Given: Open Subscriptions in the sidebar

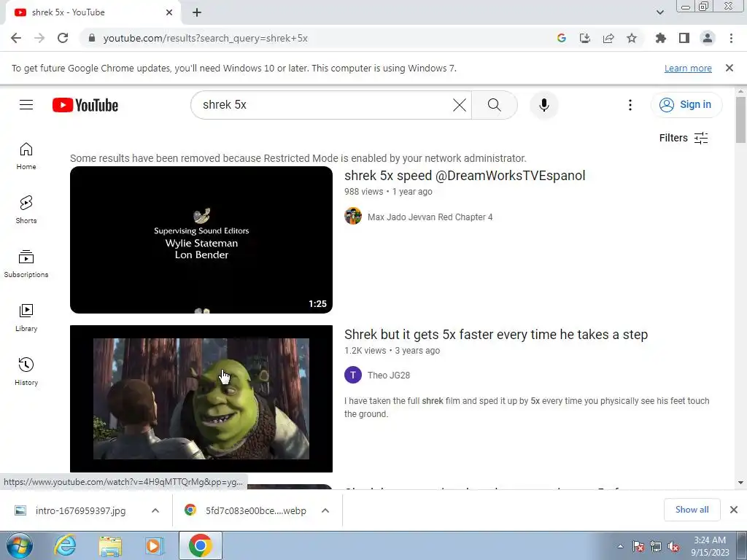Looking at the screenshot, I should [x=26, y=264].
